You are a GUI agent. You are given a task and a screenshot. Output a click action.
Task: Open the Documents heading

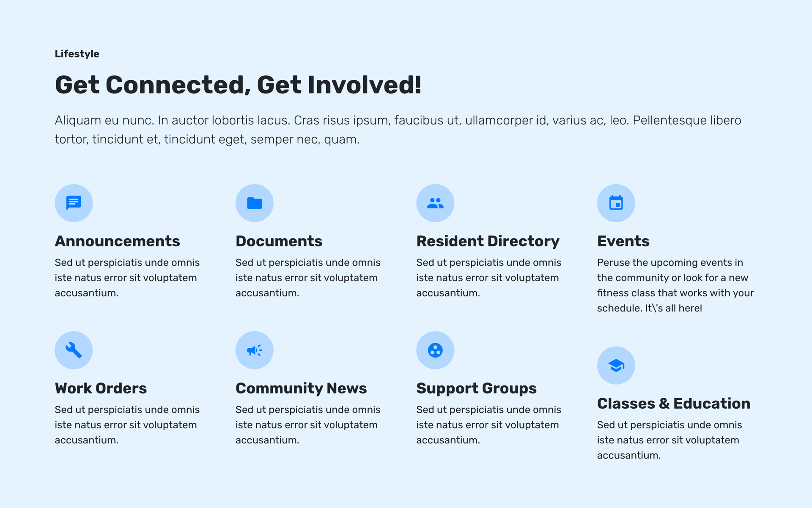click(x=279, y=241)
